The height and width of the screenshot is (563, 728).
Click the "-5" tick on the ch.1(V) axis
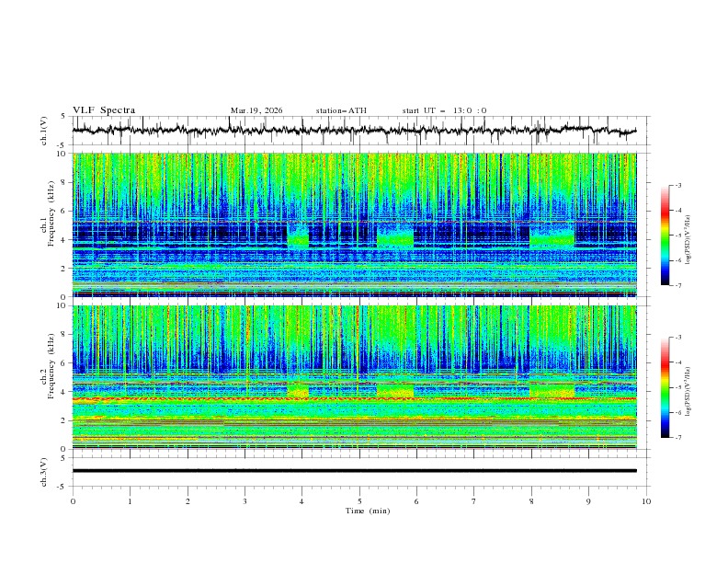point(63,145)
